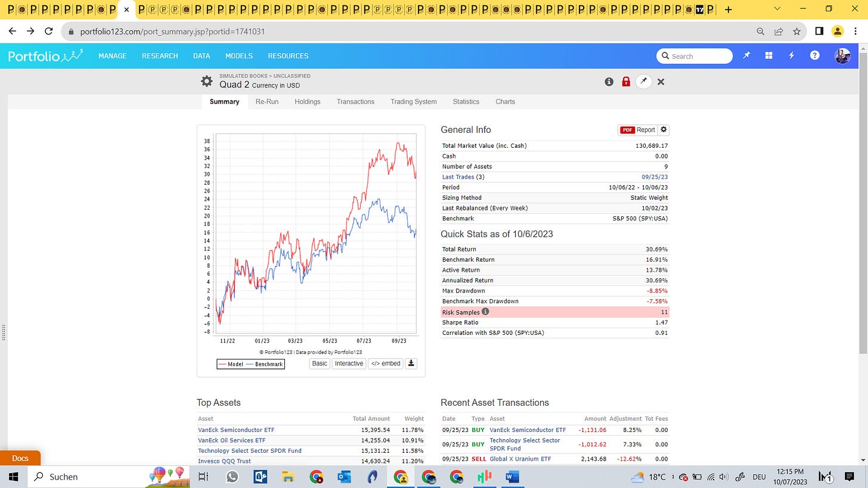Open the help question mark icon
Viewport: 868px width, 488px height.
pyautogui.click(x=814, y=55)
